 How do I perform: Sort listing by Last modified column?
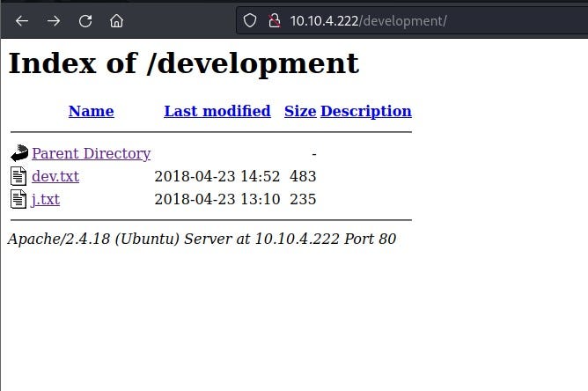click(x=217, y=111)
